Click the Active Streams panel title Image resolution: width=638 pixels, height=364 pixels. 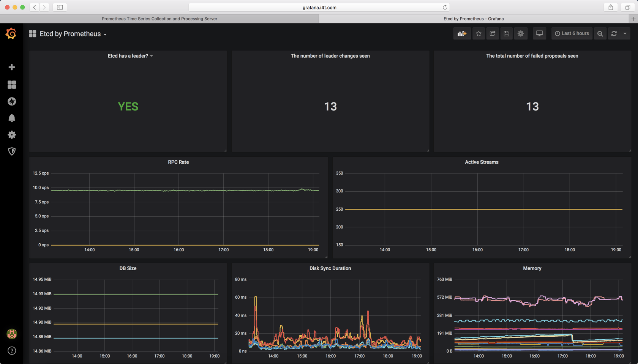(x=482, y=162)
